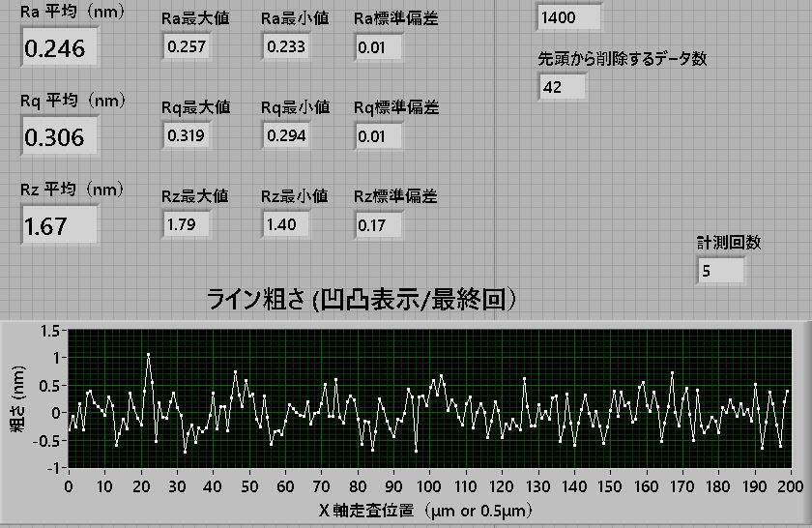This screenshot has height=528, width=812.
Task: Click the Ra最小値 field showing 0.233
Action: tap(286, 46)
